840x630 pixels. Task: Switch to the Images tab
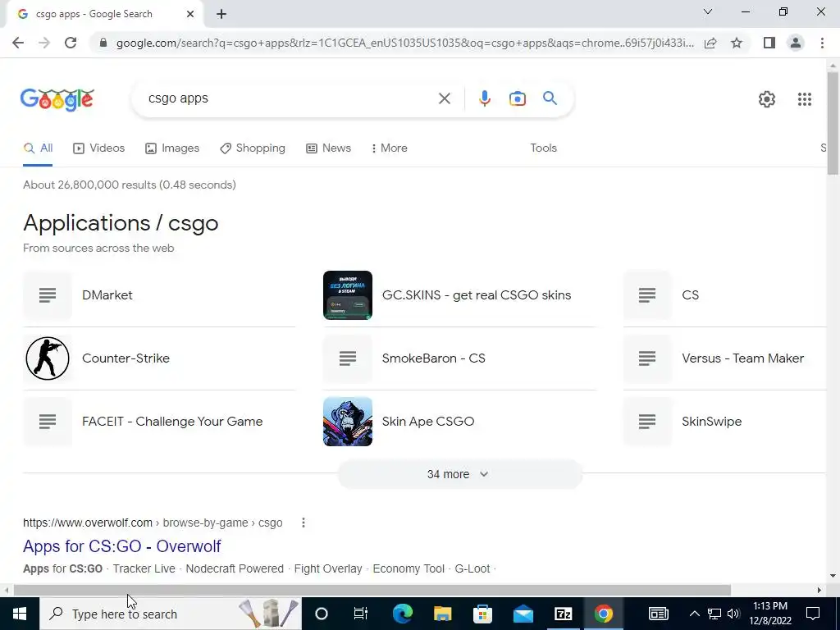(x=172, y=148)
